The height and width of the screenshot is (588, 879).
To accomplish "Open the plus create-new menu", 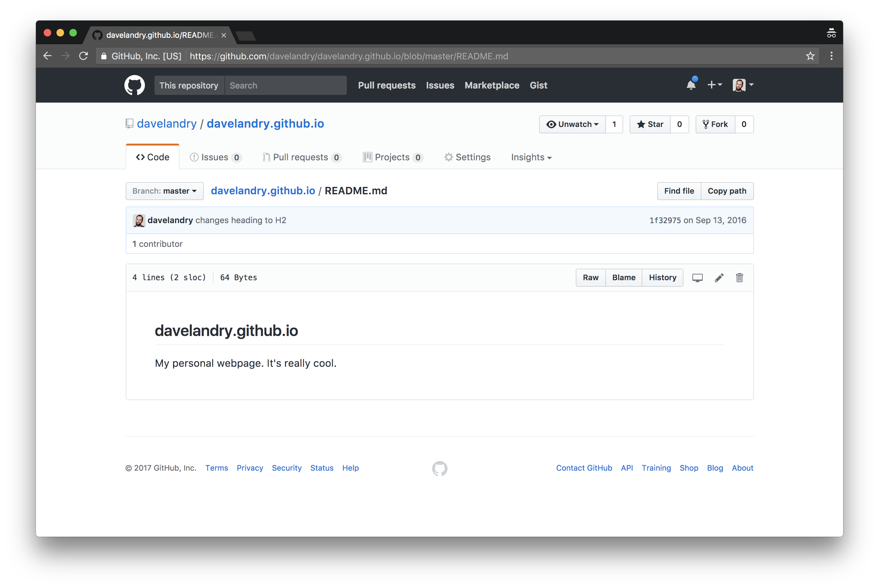I will (715, 85).
